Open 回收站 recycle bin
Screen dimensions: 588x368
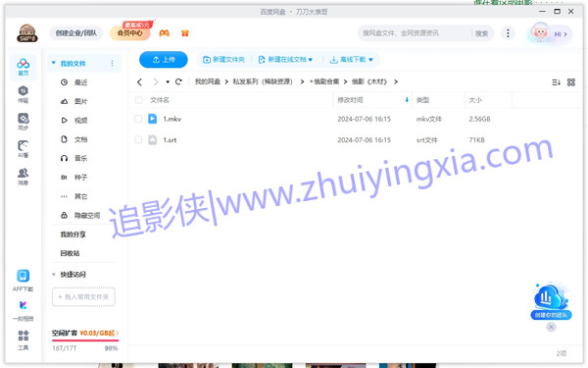click(71, 253)
